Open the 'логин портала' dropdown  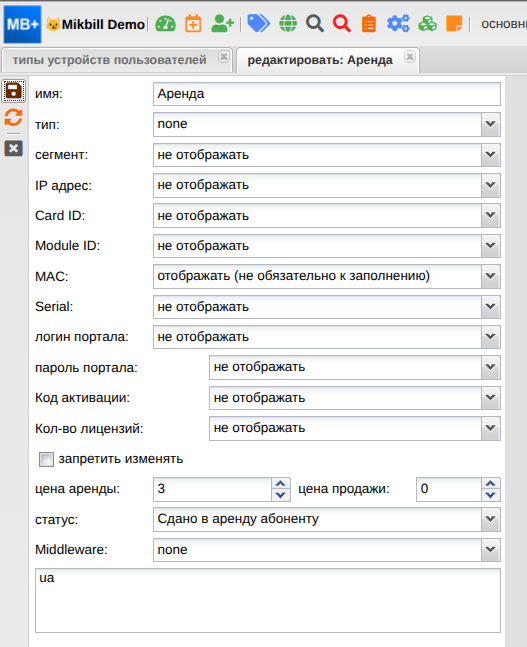(490, 337)
